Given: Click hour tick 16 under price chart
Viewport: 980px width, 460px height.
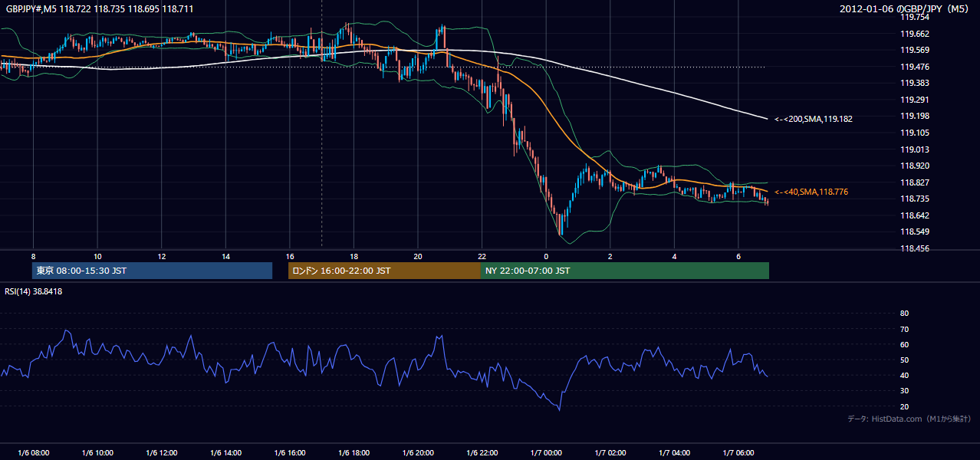Looking at the screenshot, I should 290,256.
